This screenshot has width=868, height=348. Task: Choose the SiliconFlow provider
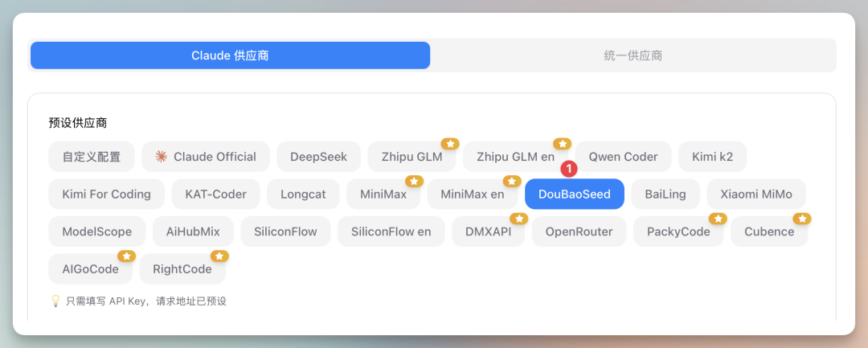click(x=285, y=231)
